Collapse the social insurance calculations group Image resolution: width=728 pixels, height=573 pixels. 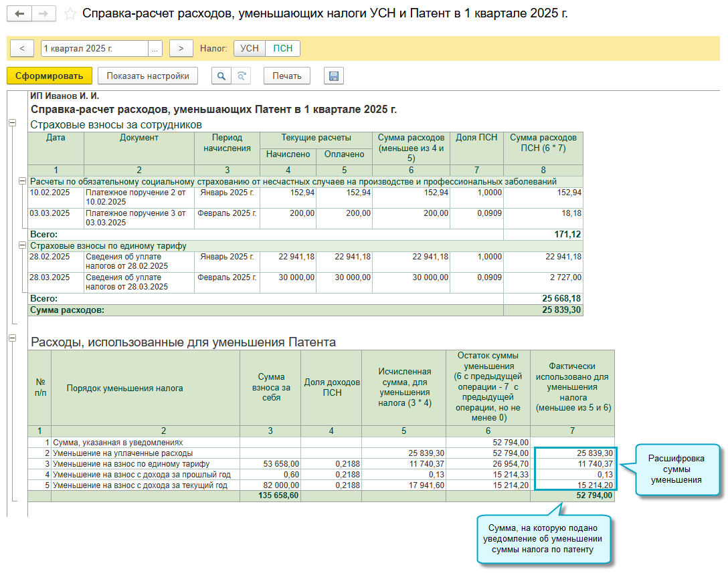pyautogui.click(x=23, y=181)
